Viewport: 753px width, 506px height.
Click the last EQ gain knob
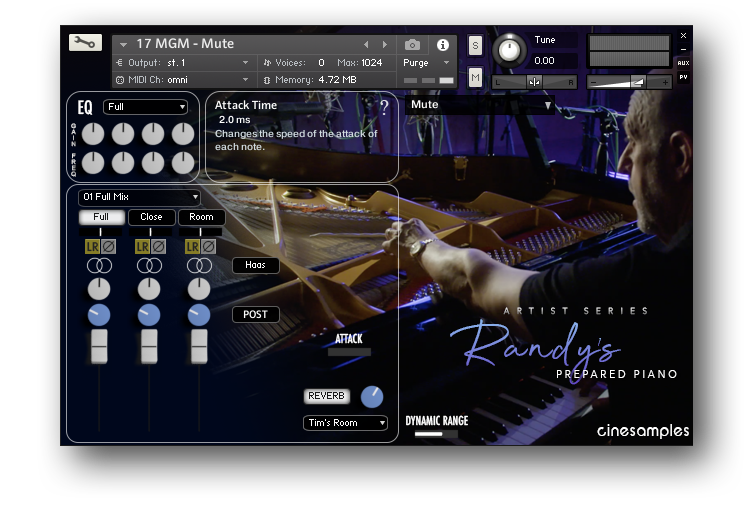(183, 134)
